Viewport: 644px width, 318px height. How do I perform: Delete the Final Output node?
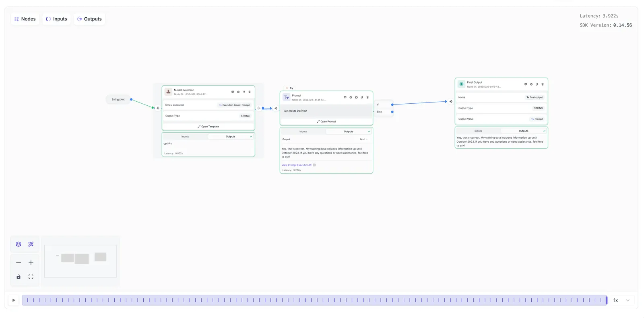point(543,84)
